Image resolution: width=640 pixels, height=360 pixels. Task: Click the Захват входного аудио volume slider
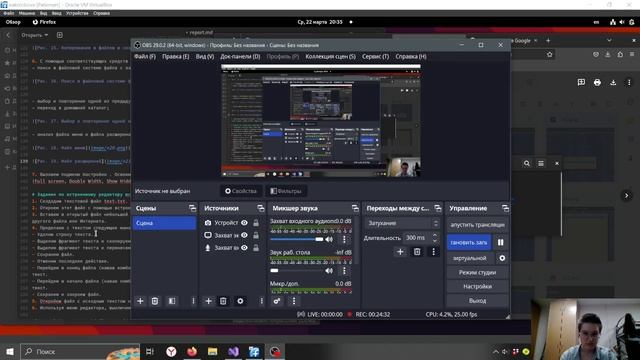[296, 239]
